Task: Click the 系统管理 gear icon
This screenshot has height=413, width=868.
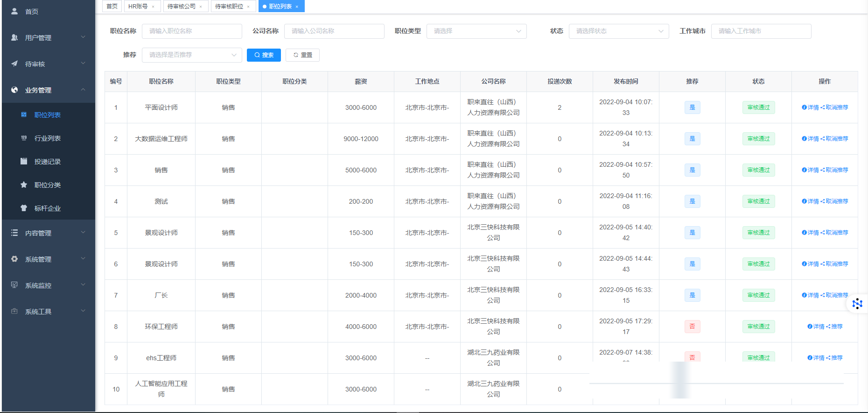Action: pyautogui.click(x=14, y=259)
